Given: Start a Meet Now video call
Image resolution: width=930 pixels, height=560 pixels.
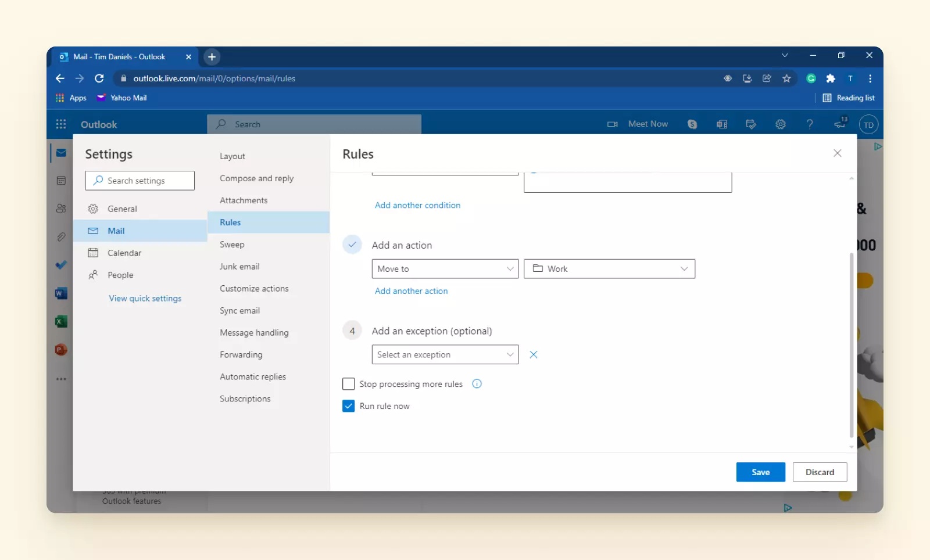Looking at the screenshot, I should pyautogui.click(x=638, y=124).
